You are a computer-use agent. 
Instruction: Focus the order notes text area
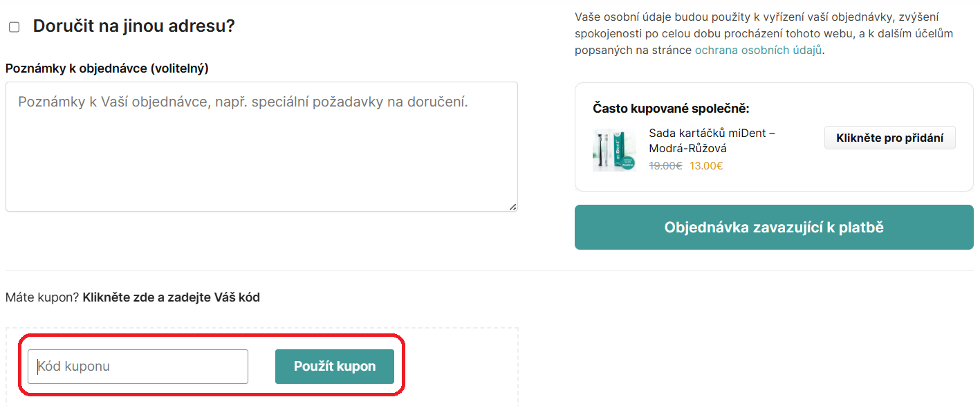(261, 146)
